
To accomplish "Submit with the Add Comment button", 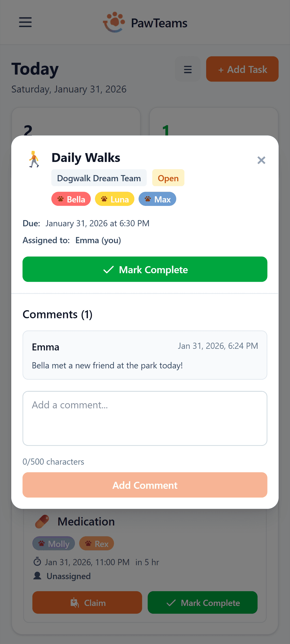I will pyautogui.click(x=145, y=485).
